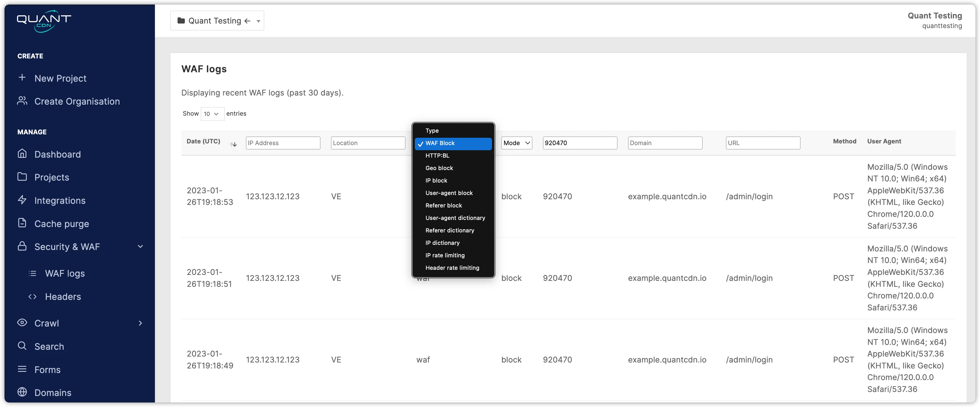This screenshot has width=980, height=407.
Task: Open Integrations via the lightning icon
Action: pos(22,200)
